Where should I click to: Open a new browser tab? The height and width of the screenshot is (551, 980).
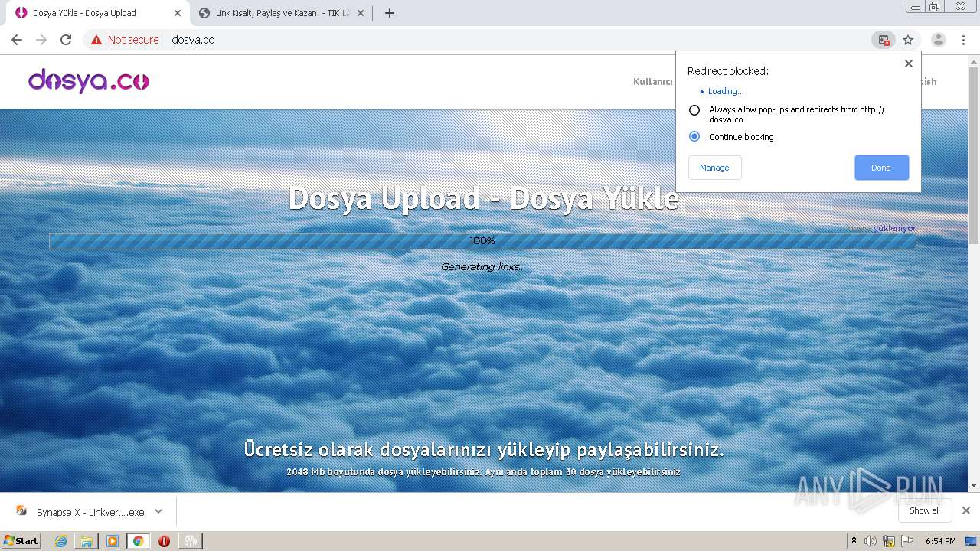[x=389, y=13]
